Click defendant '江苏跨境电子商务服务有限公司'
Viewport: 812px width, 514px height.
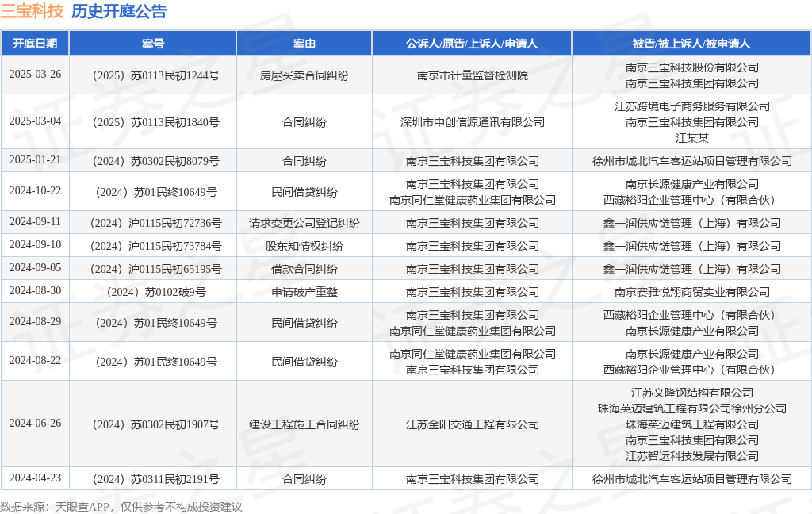coord(691,107)
